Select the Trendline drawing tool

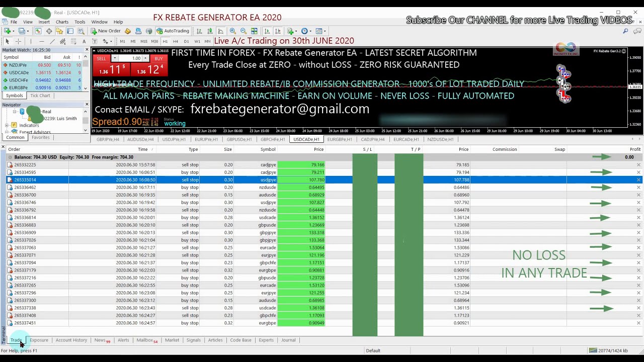[52, 41]
